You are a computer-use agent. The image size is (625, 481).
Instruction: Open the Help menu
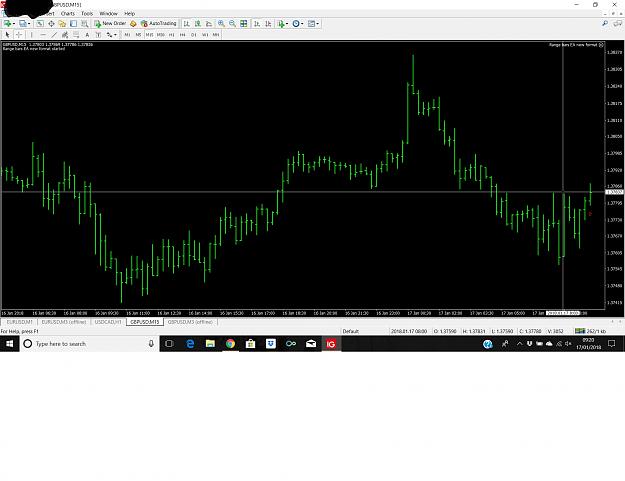tap(130, 14)
